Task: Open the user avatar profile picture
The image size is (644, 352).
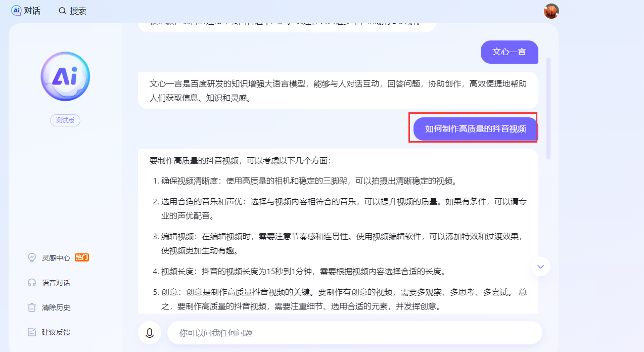Action: pos(551,11)
